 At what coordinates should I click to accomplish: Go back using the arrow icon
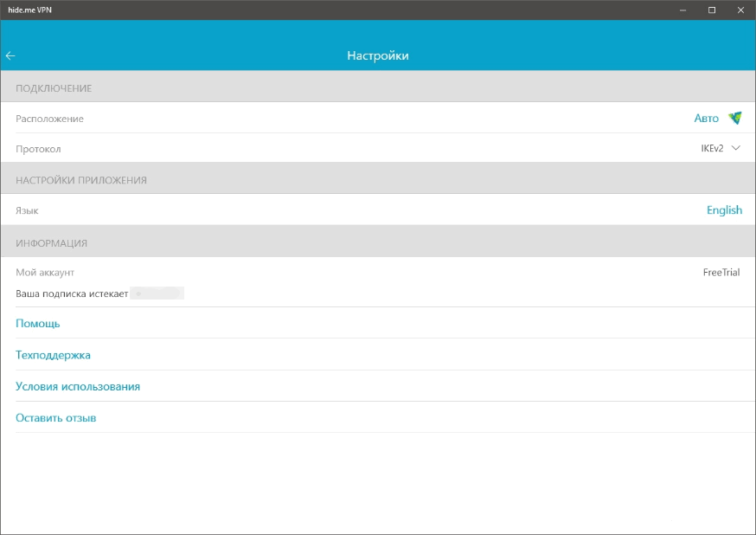point(10,56)
